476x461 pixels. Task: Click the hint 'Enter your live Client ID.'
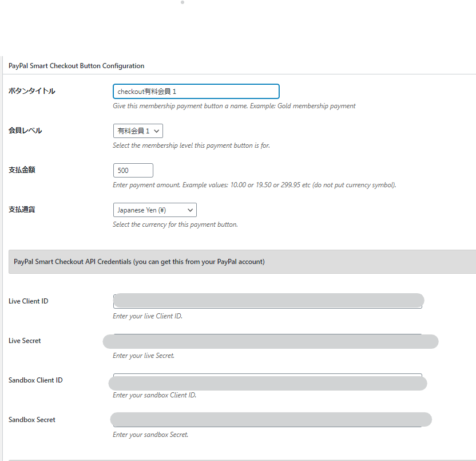click(x=148, y=316)
